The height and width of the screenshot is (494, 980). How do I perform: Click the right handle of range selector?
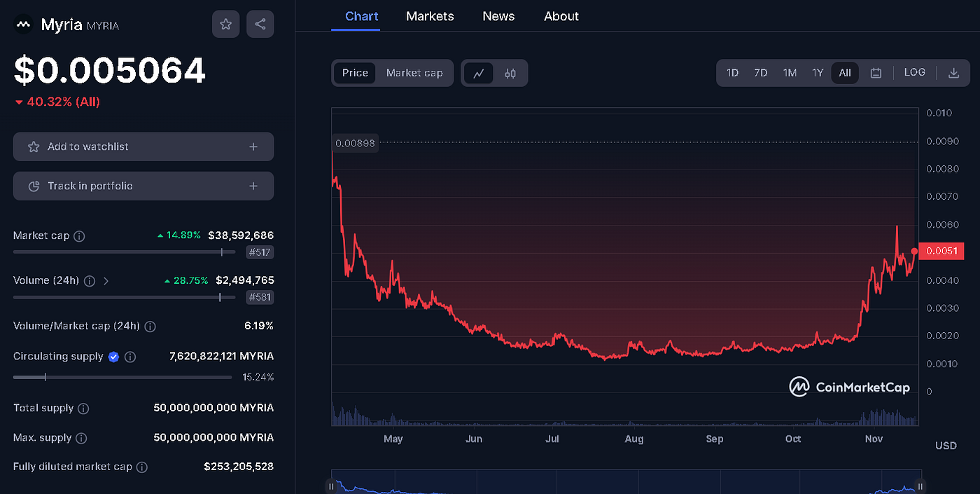920,486
